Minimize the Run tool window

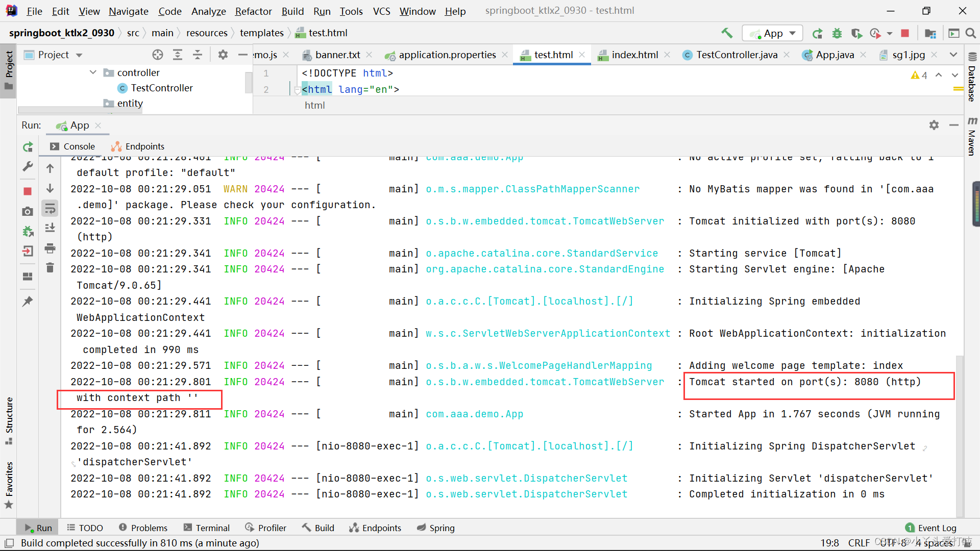[953, 125]
